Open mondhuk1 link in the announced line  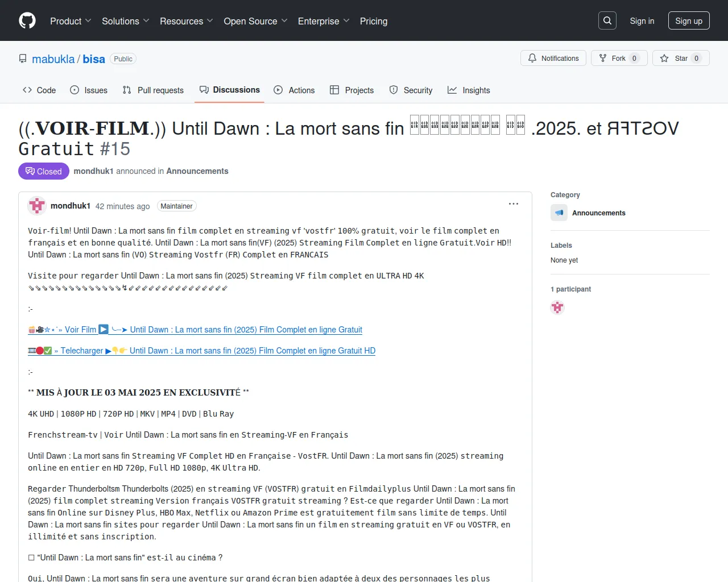click(93, 171)
